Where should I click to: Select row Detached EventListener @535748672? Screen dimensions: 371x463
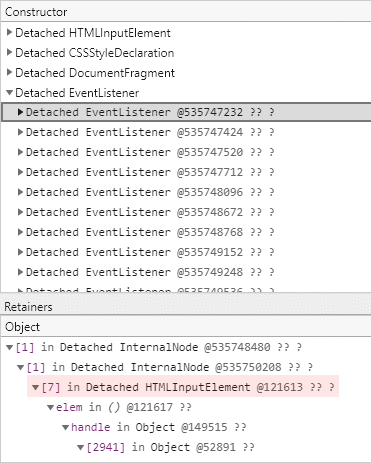(186, 212)
